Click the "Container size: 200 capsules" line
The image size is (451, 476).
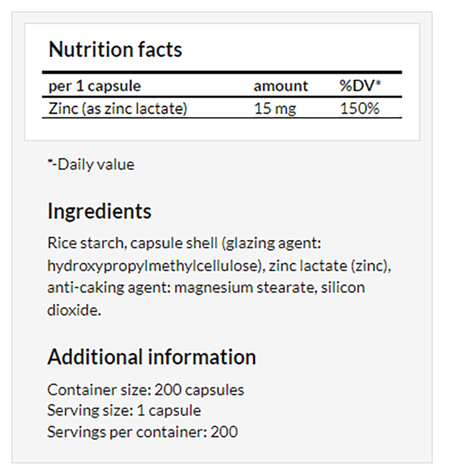coord(146,390)
